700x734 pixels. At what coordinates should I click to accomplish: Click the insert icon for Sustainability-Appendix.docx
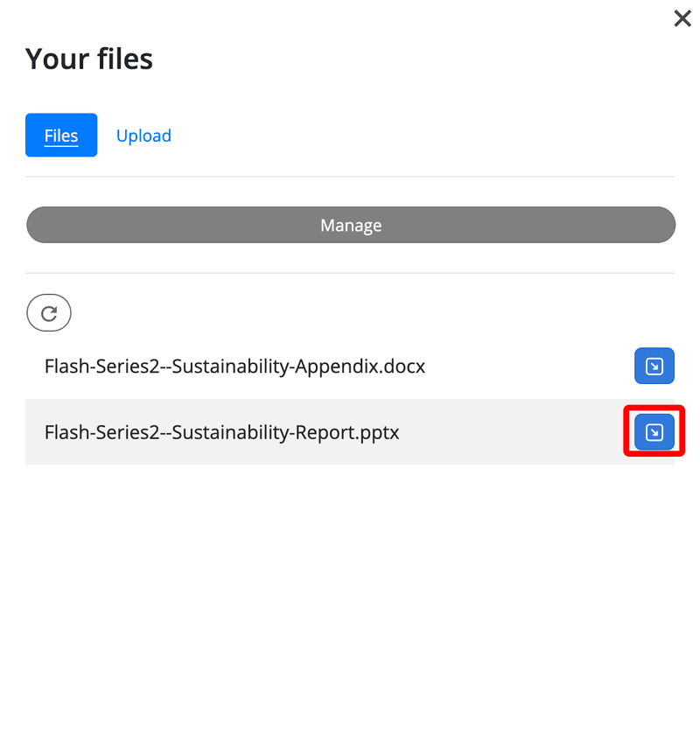click(654, 367)
